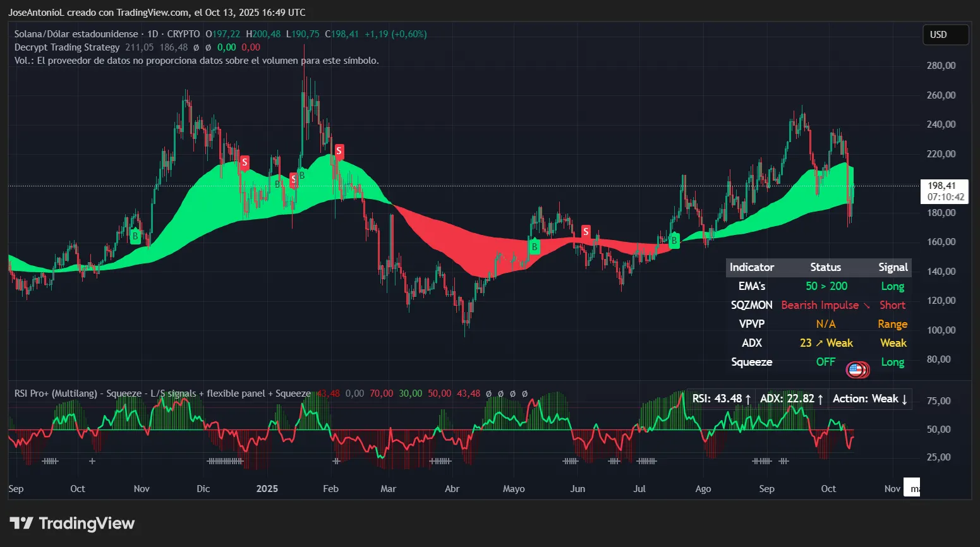Click the 'S' sell marker in June
The width and height of the screenshot is (980, 547).
coord(585,231)
